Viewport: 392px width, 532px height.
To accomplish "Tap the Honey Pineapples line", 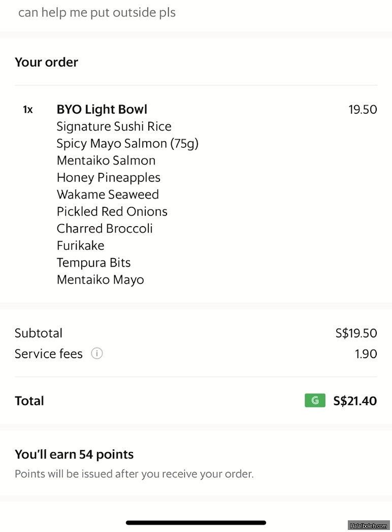I will point(108,177).
